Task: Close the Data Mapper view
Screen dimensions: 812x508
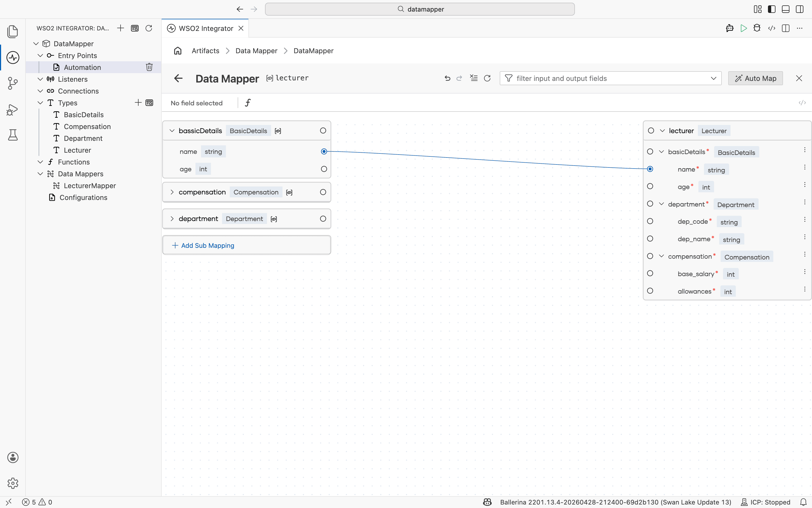Action: click(799, 78)
